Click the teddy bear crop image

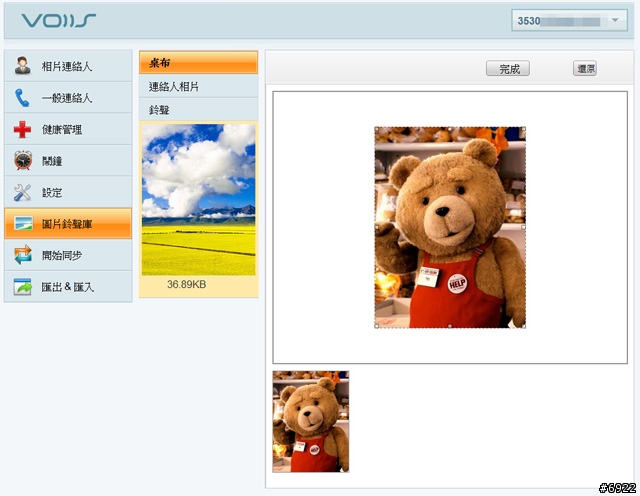point(450,227)
